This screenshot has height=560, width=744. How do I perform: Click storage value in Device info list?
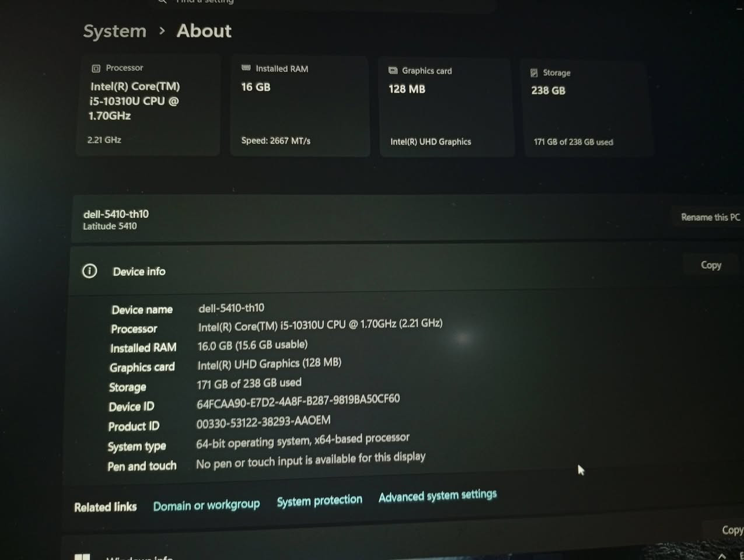coord(249,383)
